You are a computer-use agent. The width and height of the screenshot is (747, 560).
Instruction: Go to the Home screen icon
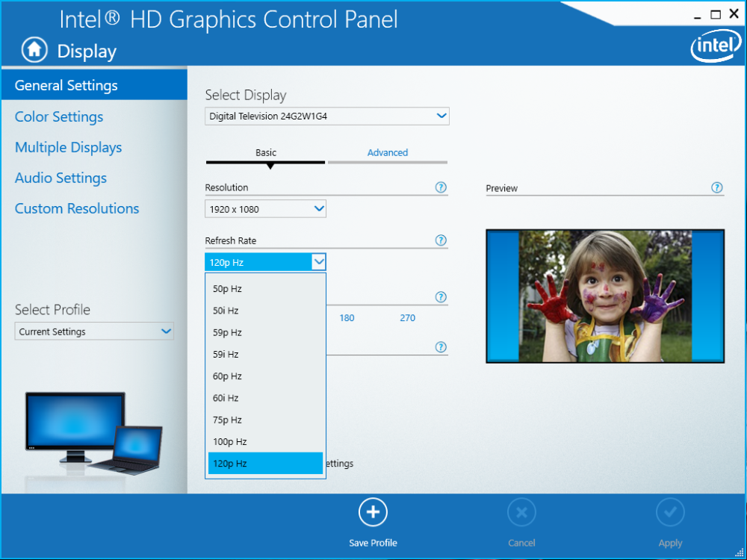34,50
